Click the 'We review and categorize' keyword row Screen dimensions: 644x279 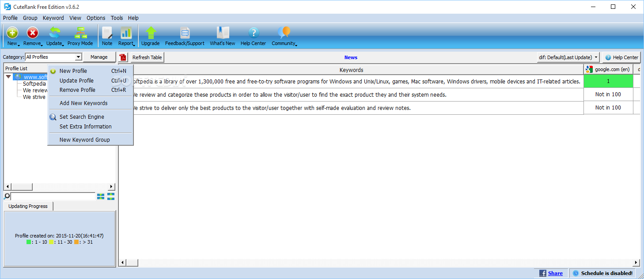click(x=352, y=94)
